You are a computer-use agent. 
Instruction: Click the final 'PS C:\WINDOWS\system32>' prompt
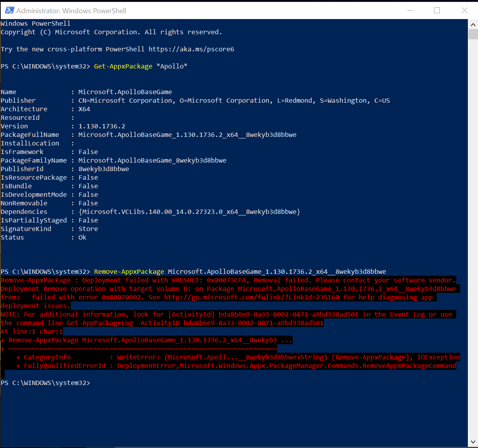(x=46, y=383)
